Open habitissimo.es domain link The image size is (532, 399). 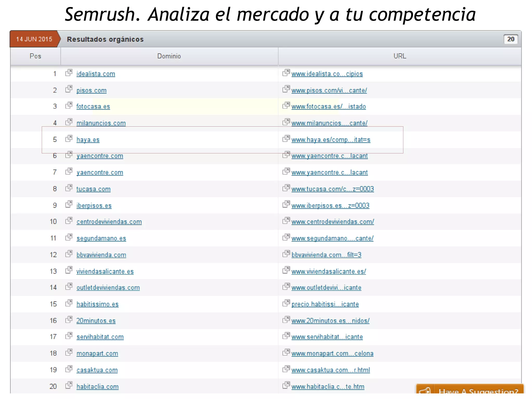97,304
